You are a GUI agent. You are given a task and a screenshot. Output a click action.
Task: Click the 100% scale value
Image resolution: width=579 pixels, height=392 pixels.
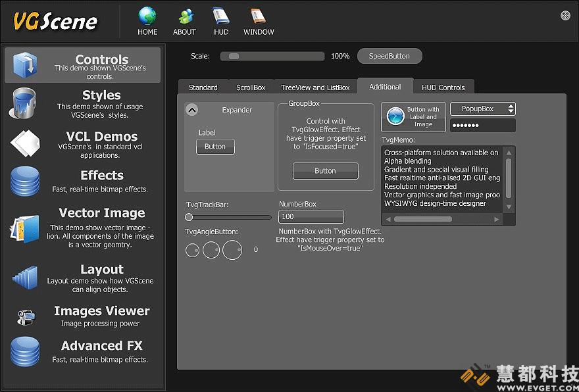(x=340, y=56)
